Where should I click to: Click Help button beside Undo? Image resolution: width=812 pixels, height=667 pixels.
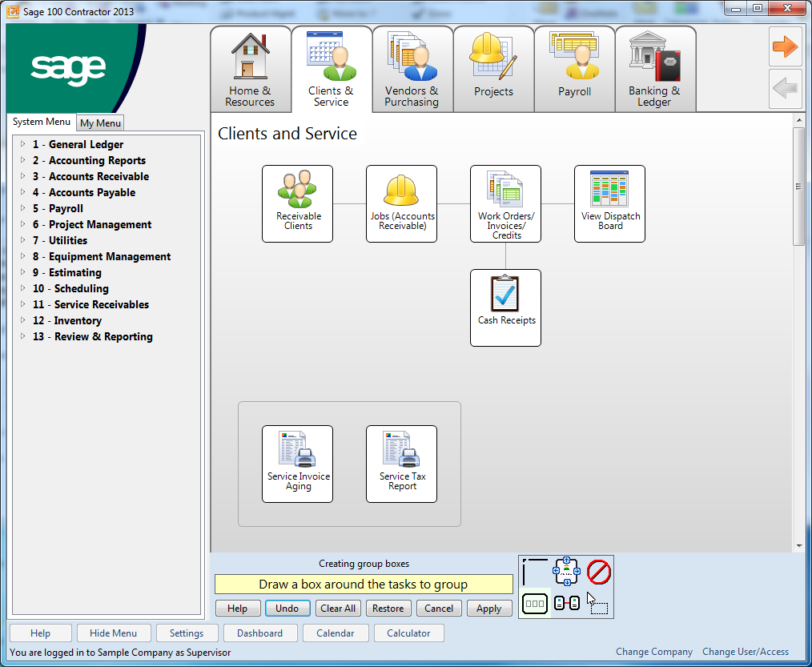tap(238, 608)
